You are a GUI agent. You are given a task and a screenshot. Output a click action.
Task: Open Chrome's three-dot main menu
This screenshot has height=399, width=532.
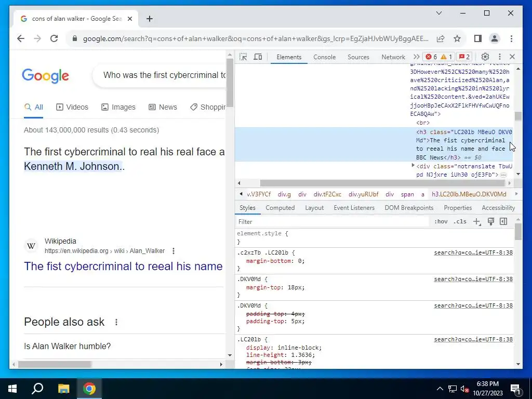[511, 38]
